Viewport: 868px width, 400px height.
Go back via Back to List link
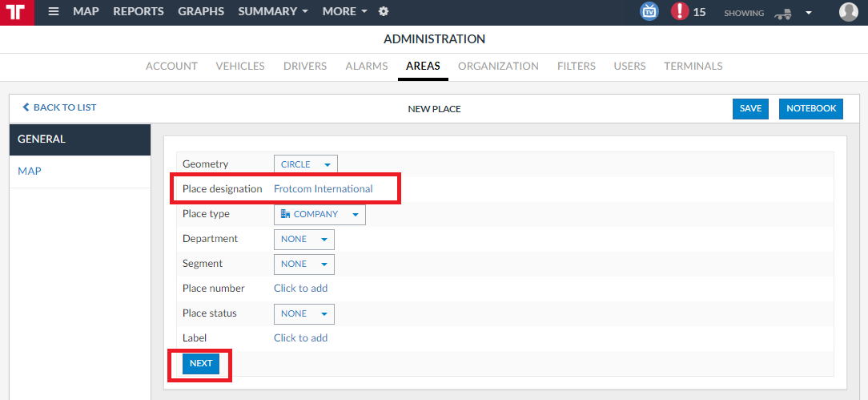click(x=59, y=107)
